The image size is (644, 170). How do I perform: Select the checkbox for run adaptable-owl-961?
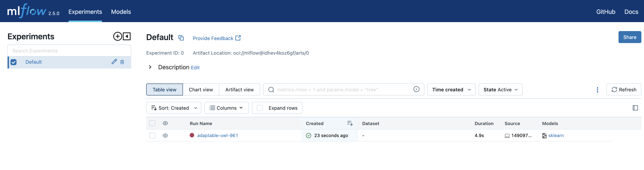point(152,136)
